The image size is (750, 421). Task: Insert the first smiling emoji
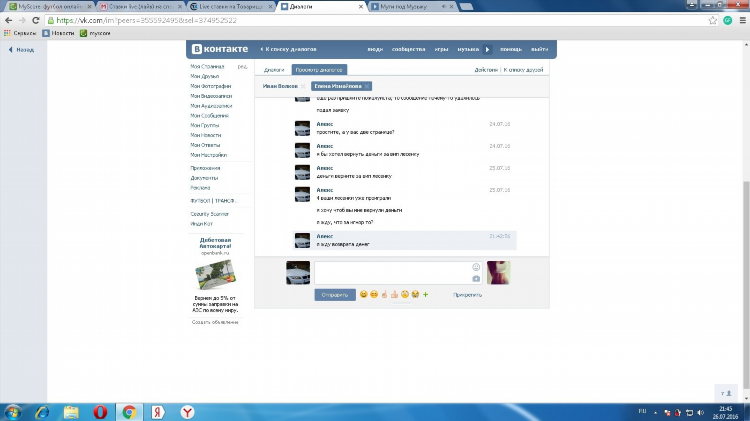tap(364, 294)
